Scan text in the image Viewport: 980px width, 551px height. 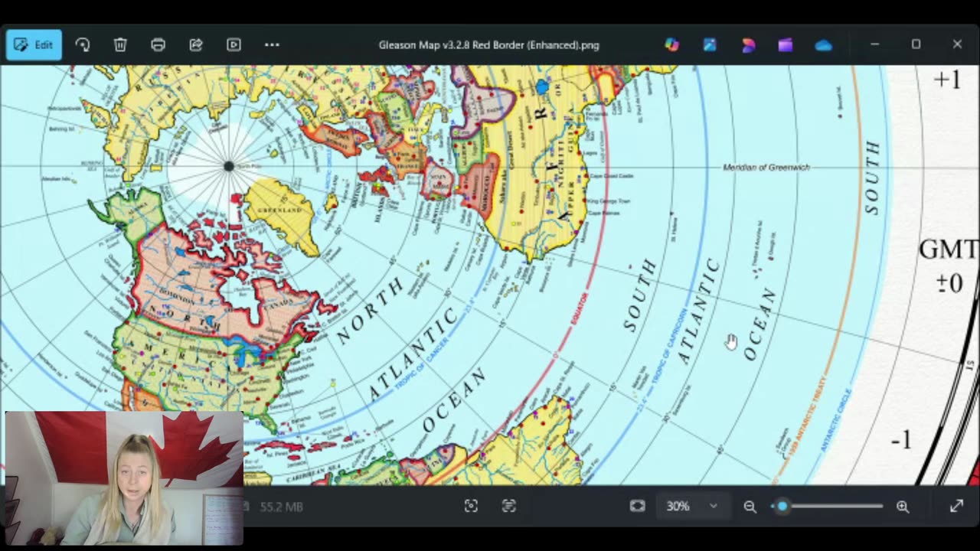(509, 506)
